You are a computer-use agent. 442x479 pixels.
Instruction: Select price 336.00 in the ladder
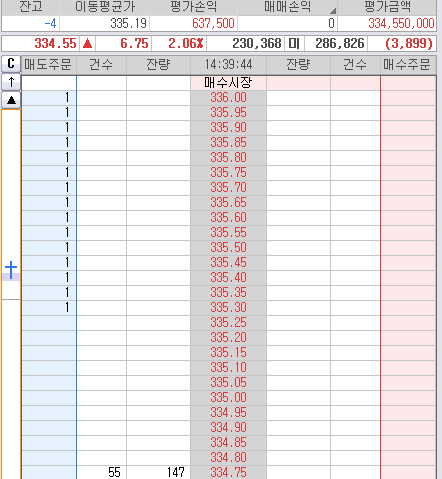(x=228, y=98)
